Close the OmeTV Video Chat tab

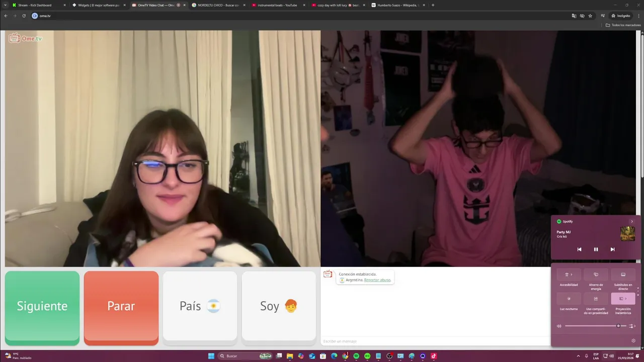184,5
